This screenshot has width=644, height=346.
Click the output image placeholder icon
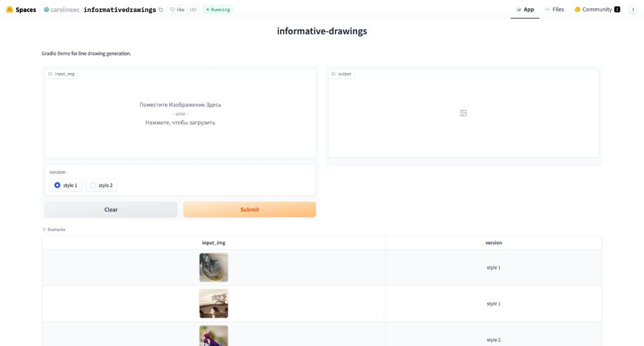463,113
